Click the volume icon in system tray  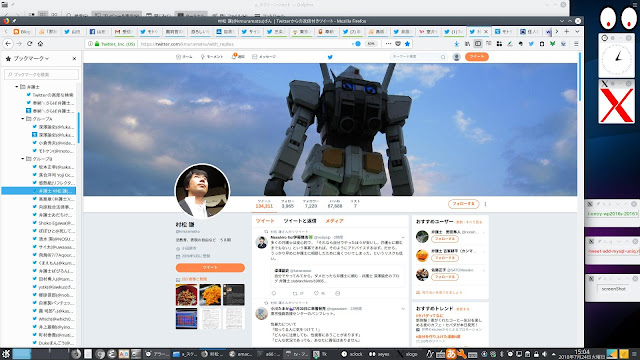click(544, 354)
